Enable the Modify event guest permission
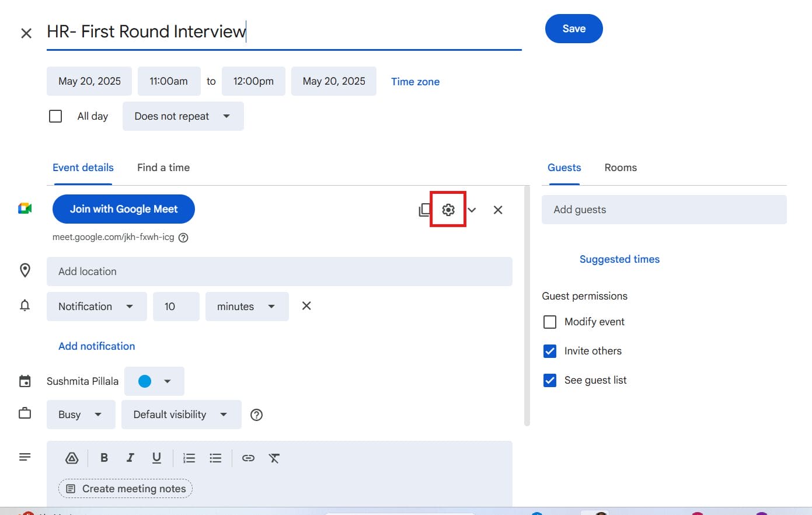 [x=549, y=322]
